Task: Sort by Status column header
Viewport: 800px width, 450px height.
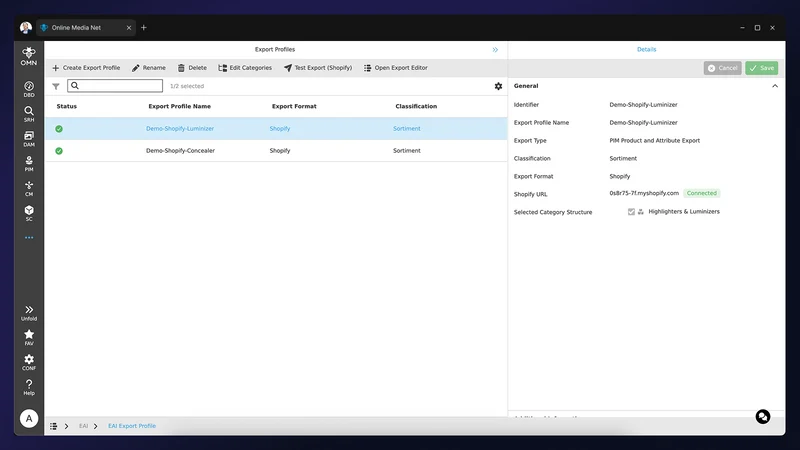Action: pos(67,106)
